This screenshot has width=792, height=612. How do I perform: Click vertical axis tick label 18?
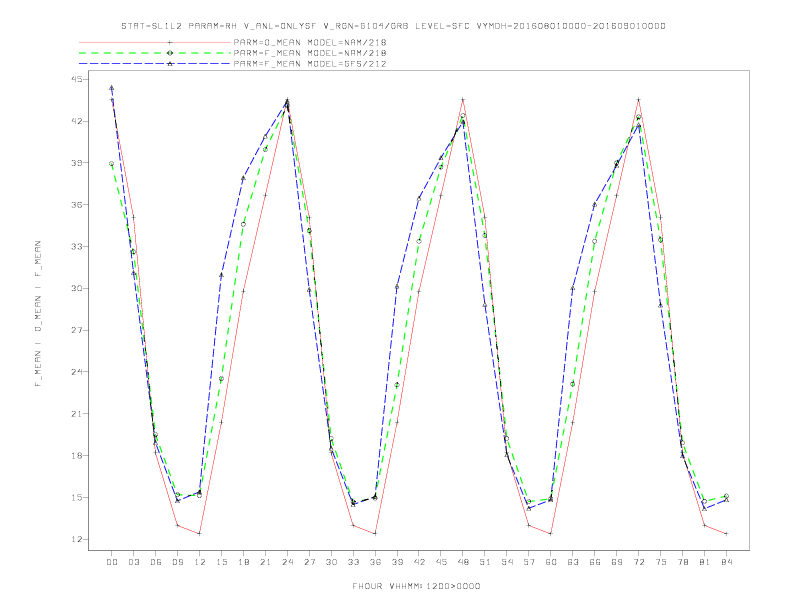77,455
